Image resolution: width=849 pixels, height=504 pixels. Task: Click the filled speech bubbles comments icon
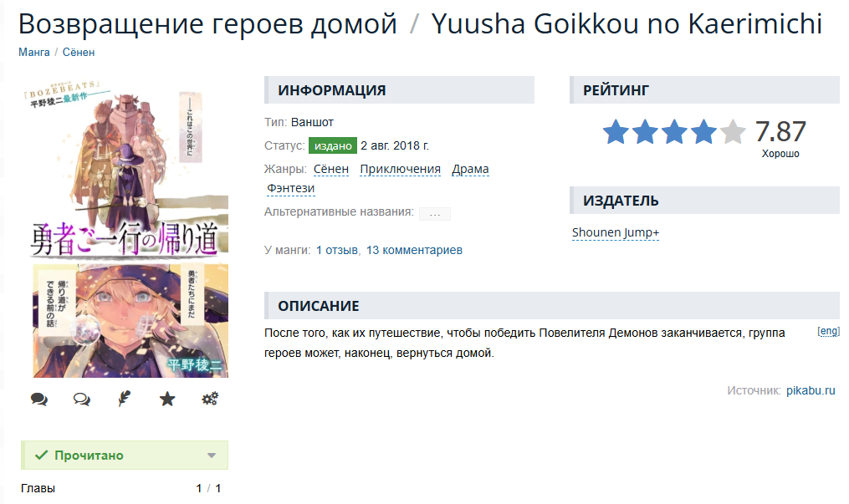click(39, 399)
